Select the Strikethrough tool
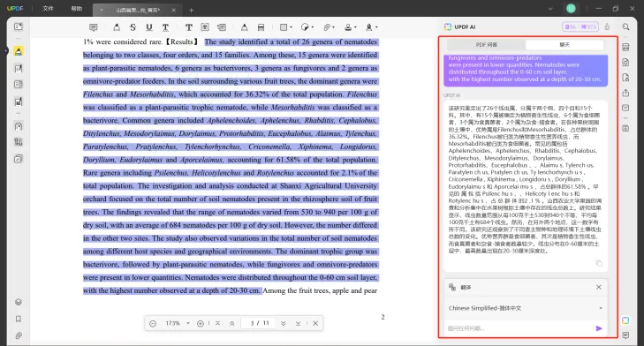644x346 pixels. tap(133, 27)
